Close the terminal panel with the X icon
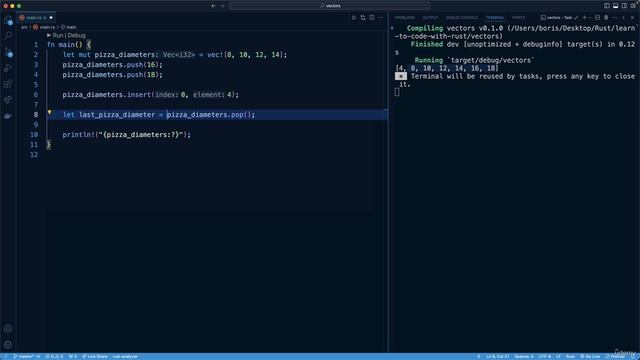Viewport: 640px width, 360px height. [632, 18]
